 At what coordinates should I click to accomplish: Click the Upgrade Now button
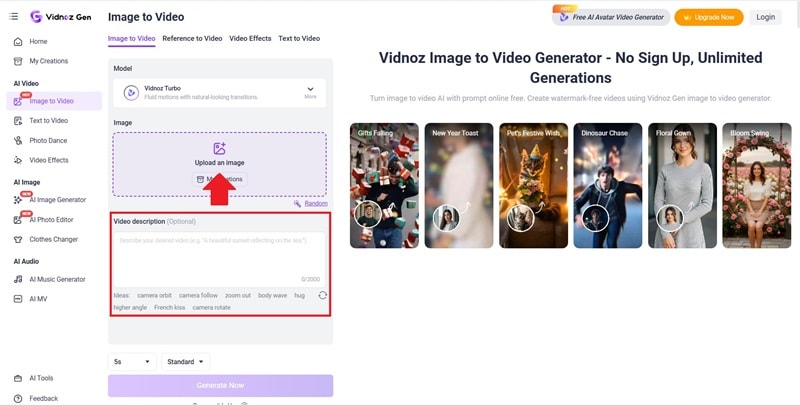(x=709, y=17)
